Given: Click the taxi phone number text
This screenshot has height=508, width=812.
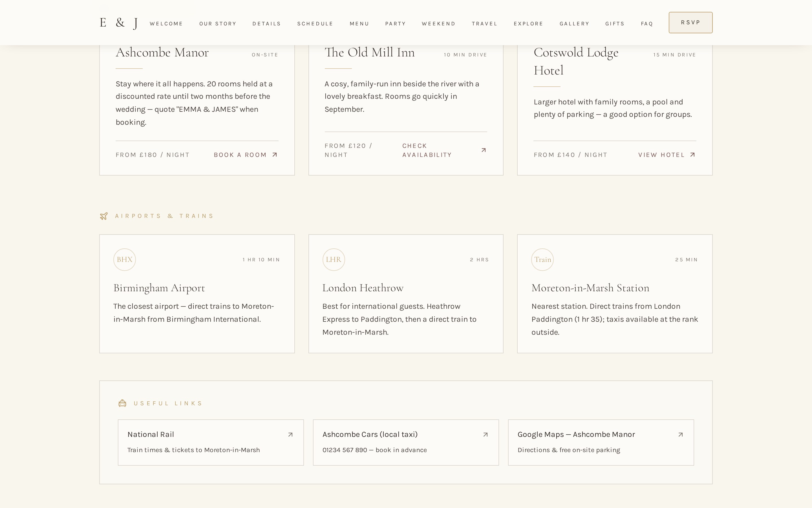Looking at the screenshot, I should (x=374, y=450).
